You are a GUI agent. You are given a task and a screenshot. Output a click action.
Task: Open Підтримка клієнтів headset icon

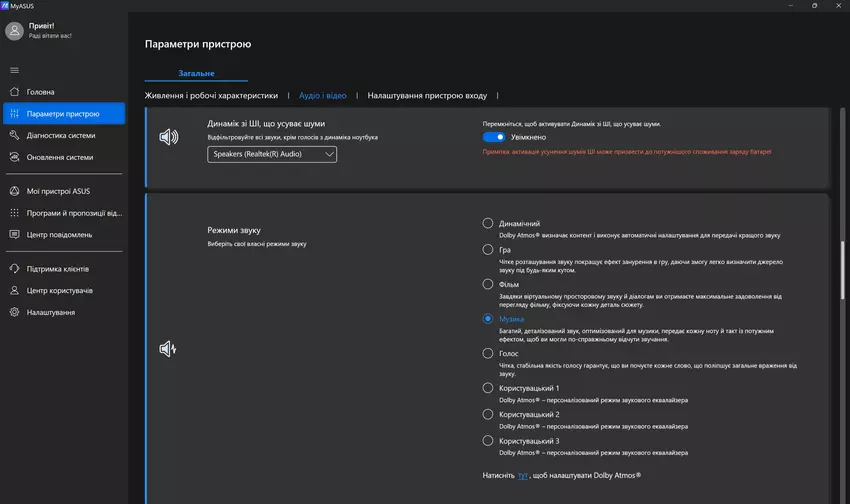tap(14, 269)
